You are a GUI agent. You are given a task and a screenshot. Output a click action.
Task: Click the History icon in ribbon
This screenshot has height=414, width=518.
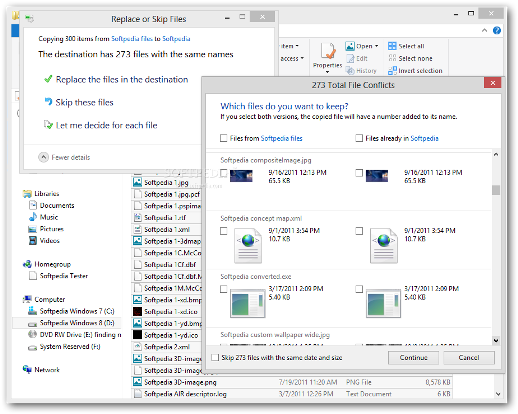point(350,70)
